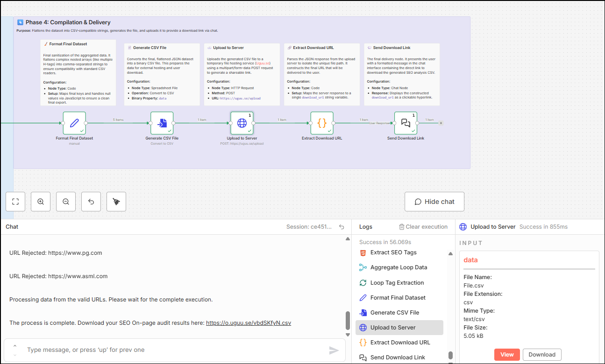This screenshot has width=605, height=364.
Task: Select Extract SEO Tags log entry
Action: [x=399, y=252]
